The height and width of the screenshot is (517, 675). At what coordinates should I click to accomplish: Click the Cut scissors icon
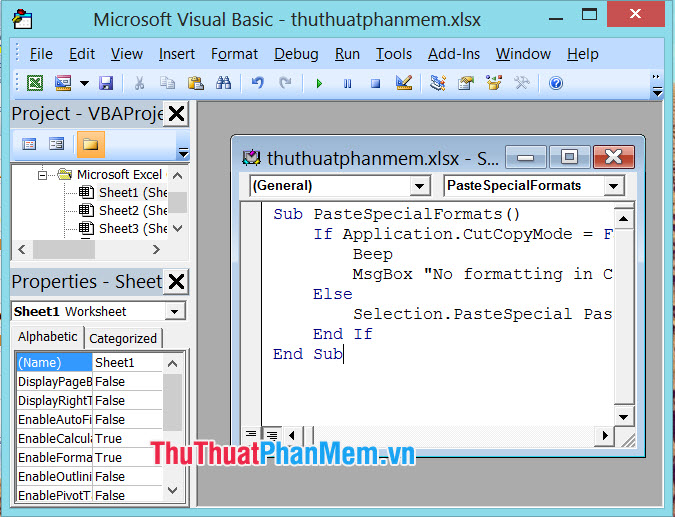coord(139,83)
